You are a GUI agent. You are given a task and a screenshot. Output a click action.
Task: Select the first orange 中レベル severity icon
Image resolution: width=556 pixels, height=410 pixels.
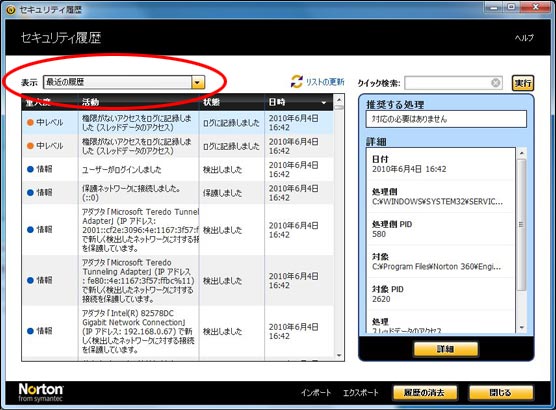click(30, 122)
